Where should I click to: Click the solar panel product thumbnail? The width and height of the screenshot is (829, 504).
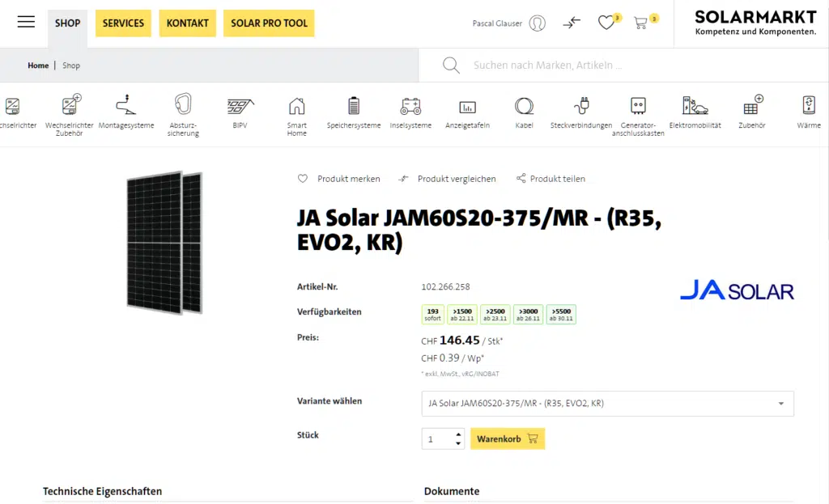point(164,242)
